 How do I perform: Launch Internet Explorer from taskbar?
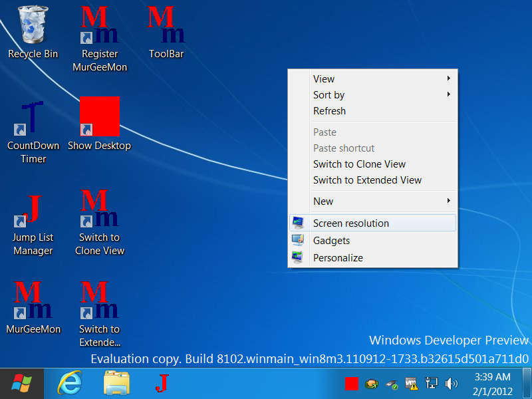(x=70, y=384)
